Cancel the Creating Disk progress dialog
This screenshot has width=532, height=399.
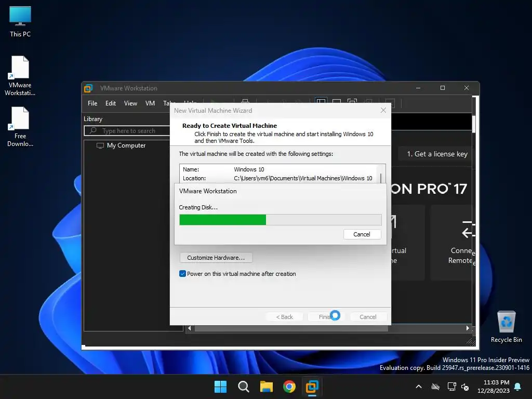362,234
